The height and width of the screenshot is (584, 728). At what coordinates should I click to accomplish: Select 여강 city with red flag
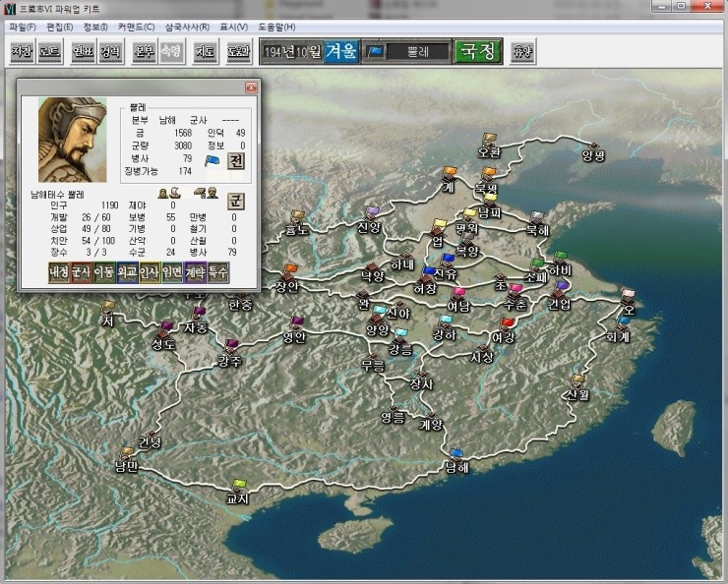[x=504, y=330]
